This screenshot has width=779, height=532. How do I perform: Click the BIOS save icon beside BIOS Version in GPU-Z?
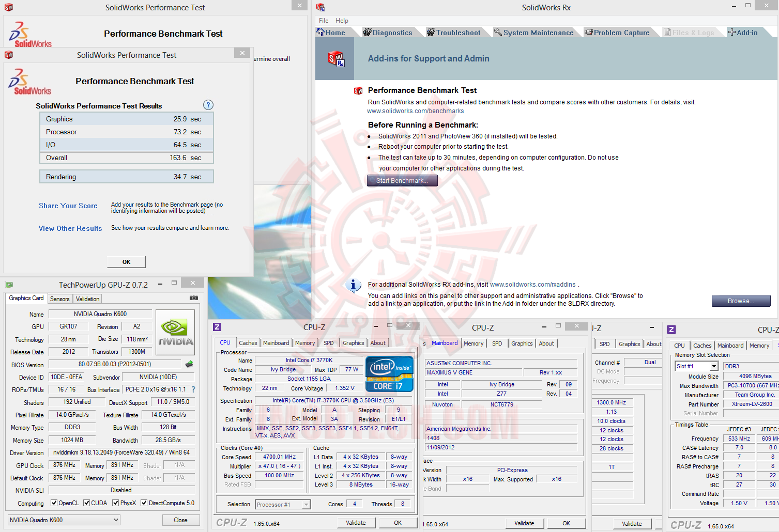pyautogui.click(x=189, y=364)
